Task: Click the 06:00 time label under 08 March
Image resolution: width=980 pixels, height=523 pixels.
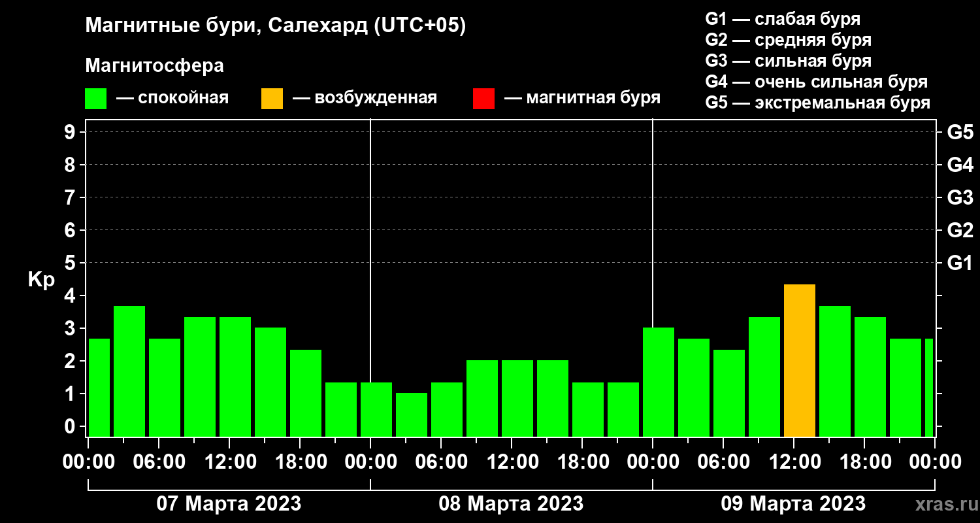Action: [x=441, y=462]
